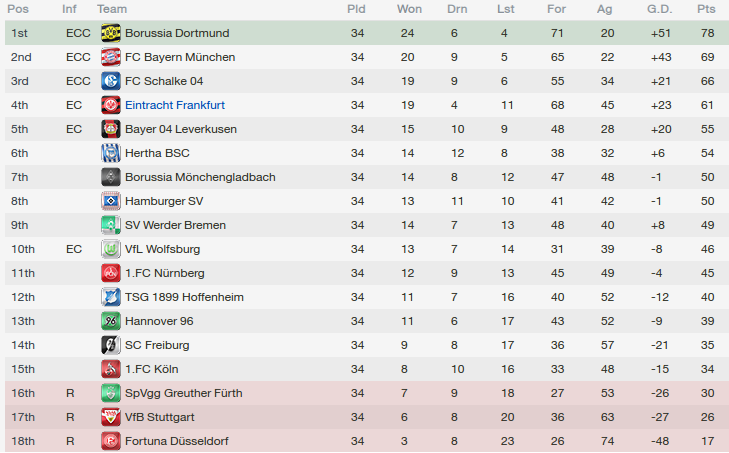The height and width of the screenshot is (453, 729).
Task: Select the FC Schalke 04 logo
Action: (111, 81)
